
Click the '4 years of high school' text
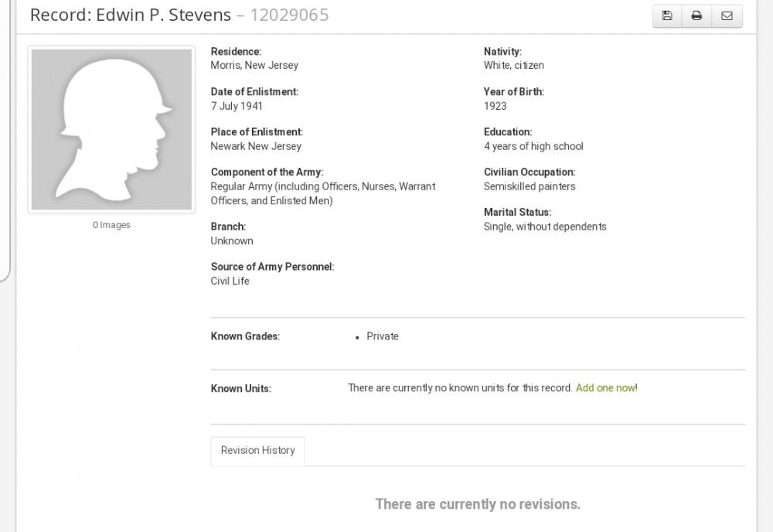pyautogui.click(x=533, y=146)
